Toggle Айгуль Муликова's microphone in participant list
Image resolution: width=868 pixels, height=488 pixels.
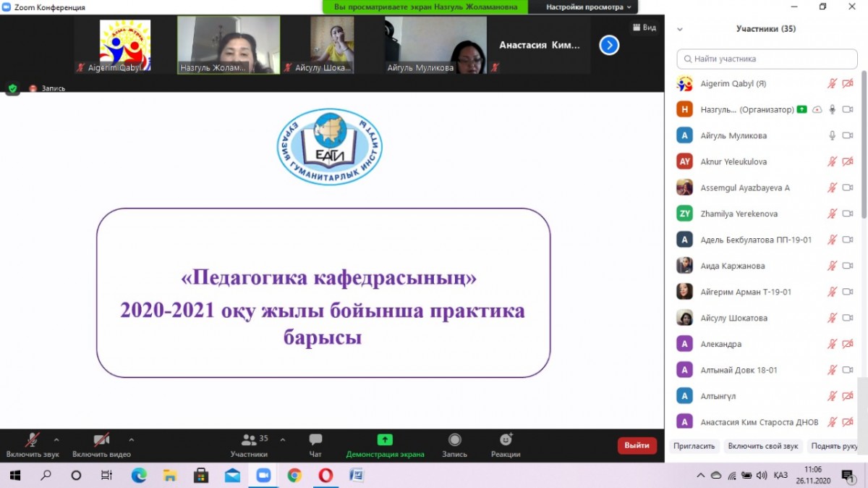point(832,135)
